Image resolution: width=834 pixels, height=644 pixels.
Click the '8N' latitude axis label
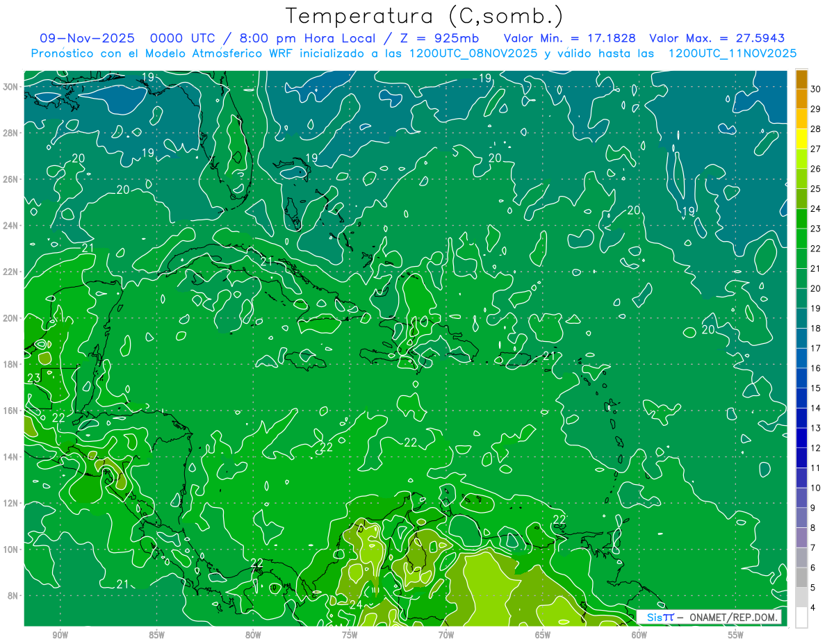(13, 595)
